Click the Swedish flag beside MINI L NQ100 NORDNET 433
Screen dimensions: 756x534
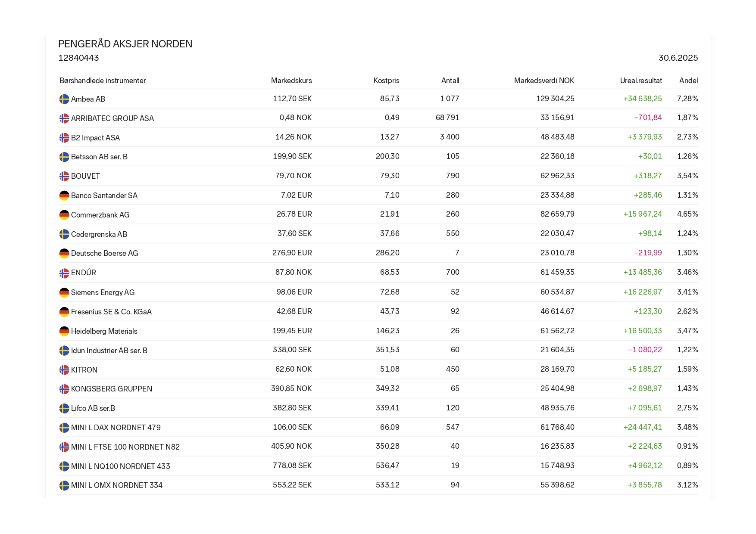64,466
